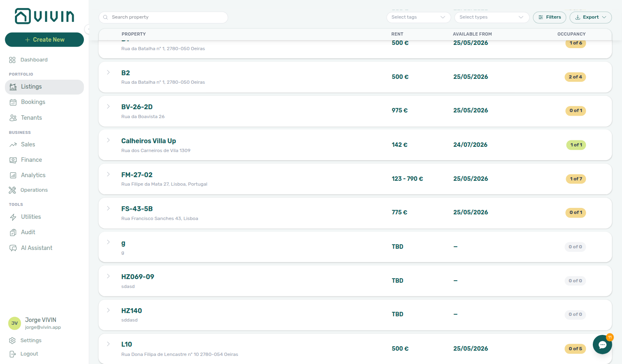Click the JV user avatar
Viewport: 622px width, 364px height.
click(15, 323)
